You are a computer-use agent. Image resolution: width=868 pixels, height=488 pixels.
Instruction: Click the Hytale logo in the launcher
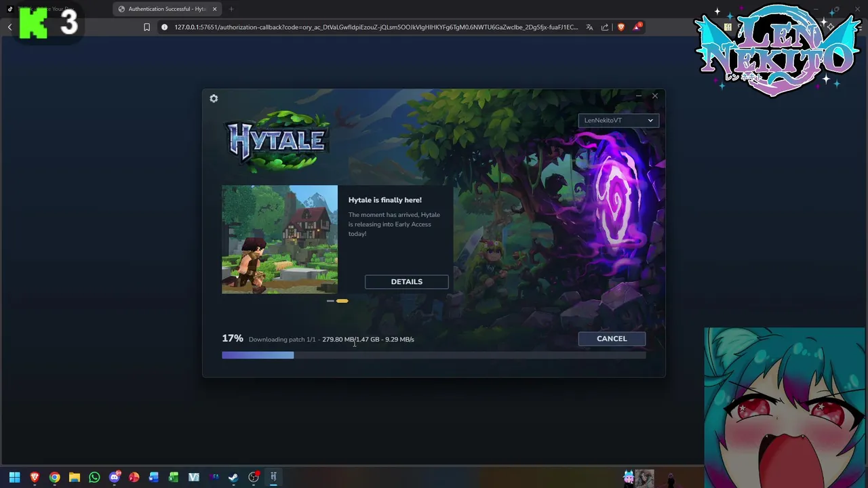click(x=279, y=140)
